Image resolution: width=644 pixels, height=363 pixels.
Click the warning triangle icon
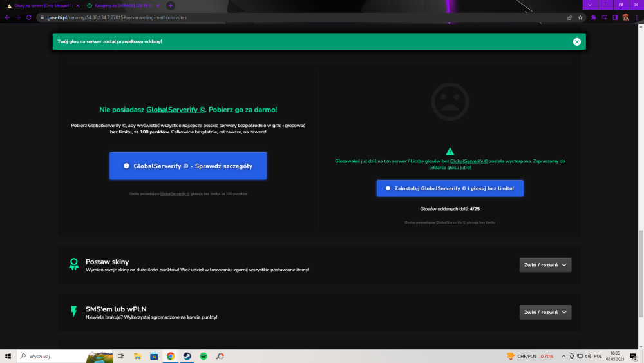pos(450,152)
